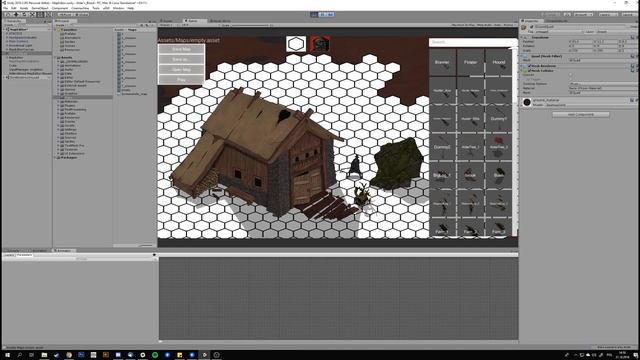Click the Windows taskbar search icon

tap(19, 355)
